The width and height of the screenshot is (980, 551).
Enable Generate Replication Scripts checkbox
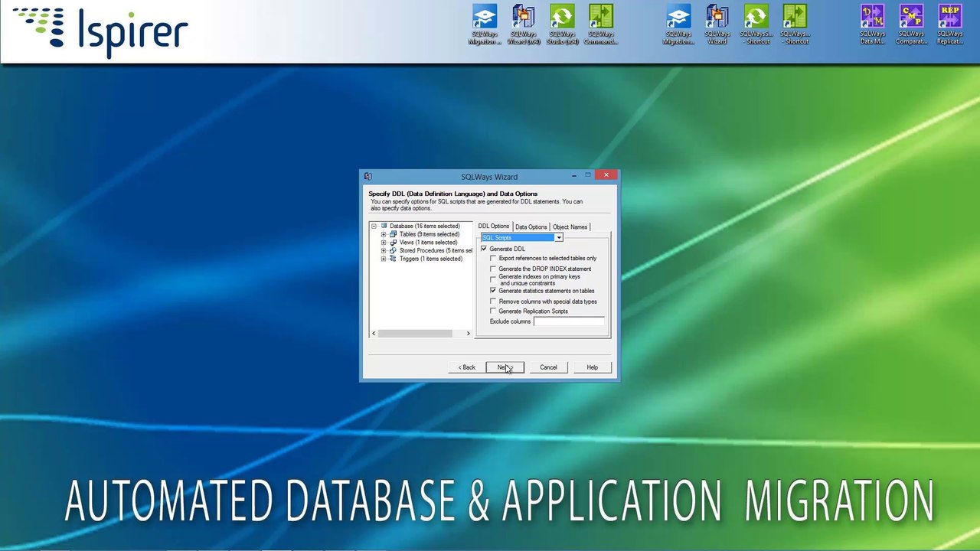click(x=493, y=311)
